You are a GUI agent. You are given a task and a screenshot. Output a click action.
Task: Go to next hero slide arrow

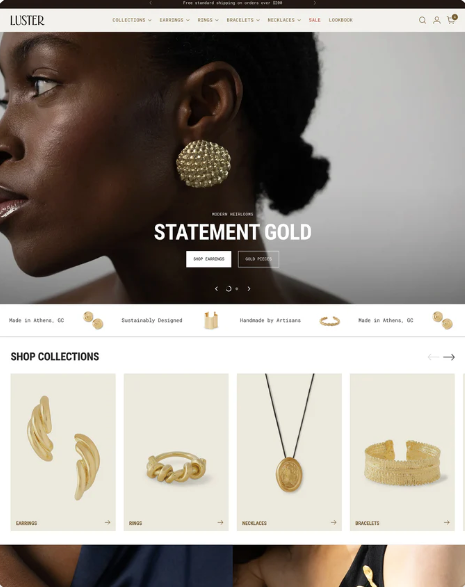tap(249, 289)
